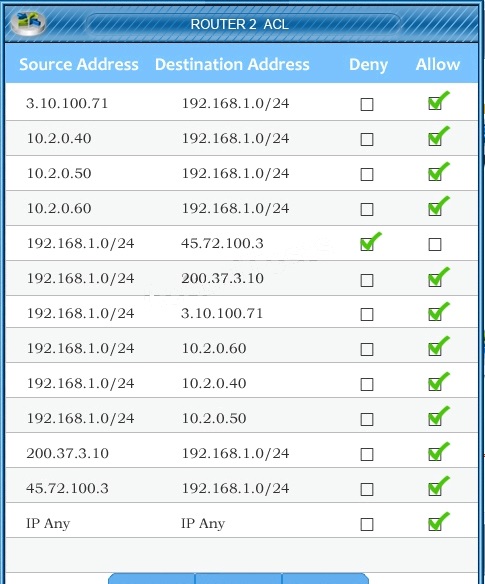Check Deny for IP Any rule
This screenshot has width=485, height=584.
[367, 524]
